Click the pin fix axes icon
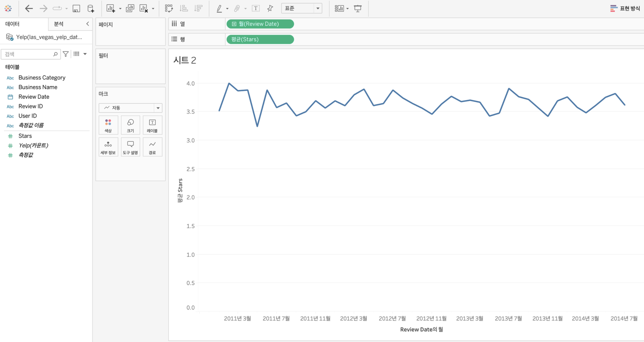 pos(270,9)
